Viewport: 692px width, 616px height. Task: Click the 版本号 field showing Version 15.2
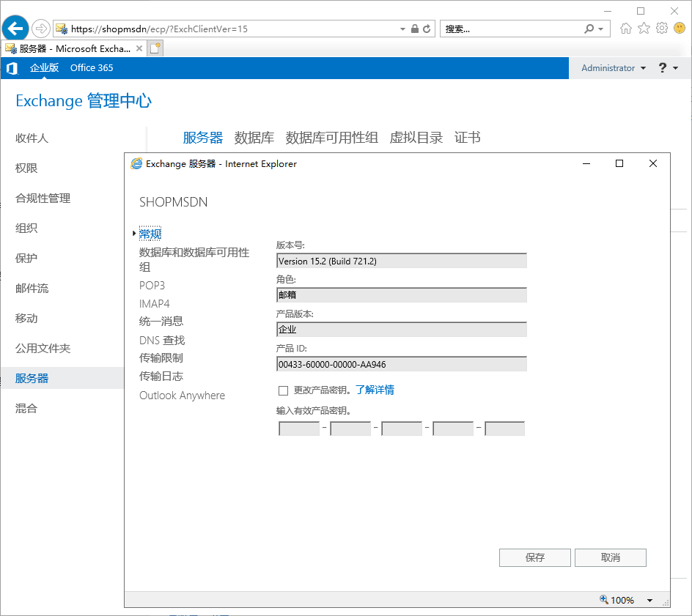coord(402,261)
